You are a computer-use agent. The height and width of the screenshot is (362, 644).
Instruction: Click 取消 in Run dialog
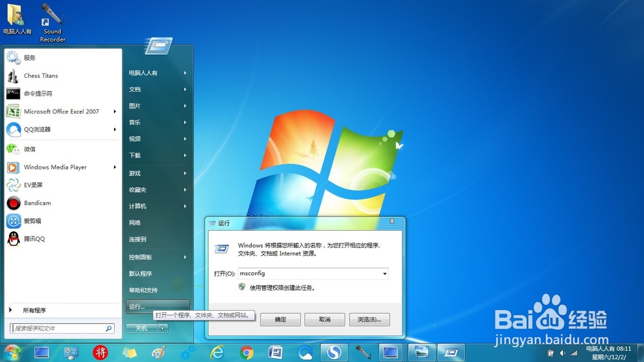pyautogui.click(x=325, y=319)
